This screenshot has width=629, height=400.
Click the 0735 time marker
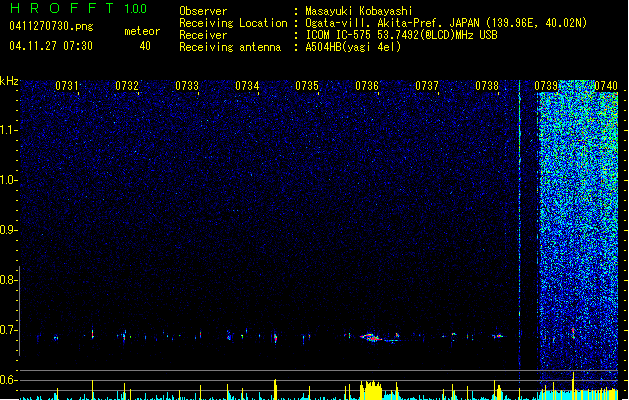307,86
